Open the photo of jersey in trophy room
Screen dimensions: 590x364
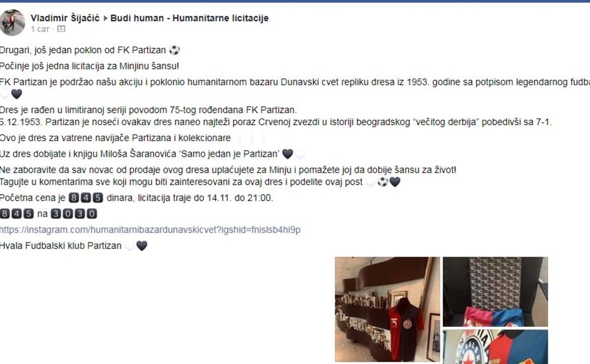point(387,309)
